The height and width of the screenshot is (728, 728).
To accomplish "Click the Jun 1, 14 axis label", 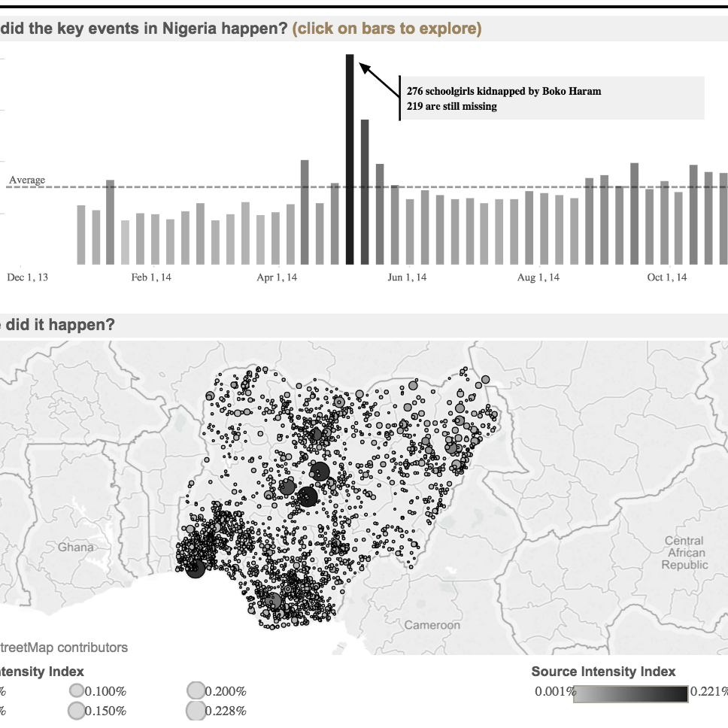I will (407, 278).
